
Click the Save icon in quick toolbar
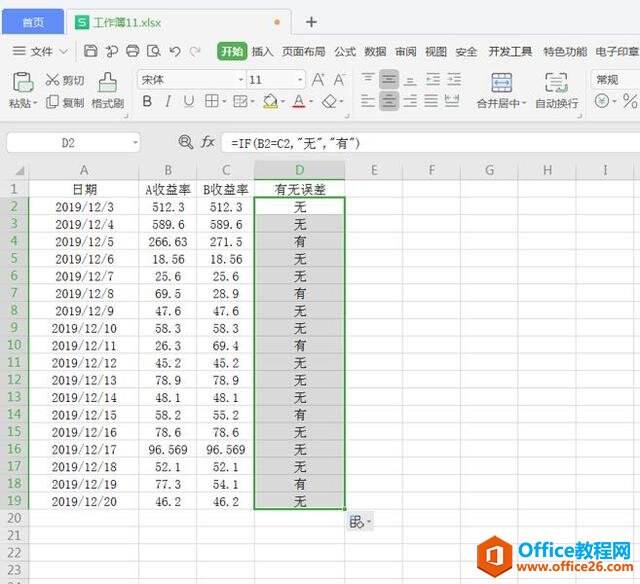(x=91, y=51)
